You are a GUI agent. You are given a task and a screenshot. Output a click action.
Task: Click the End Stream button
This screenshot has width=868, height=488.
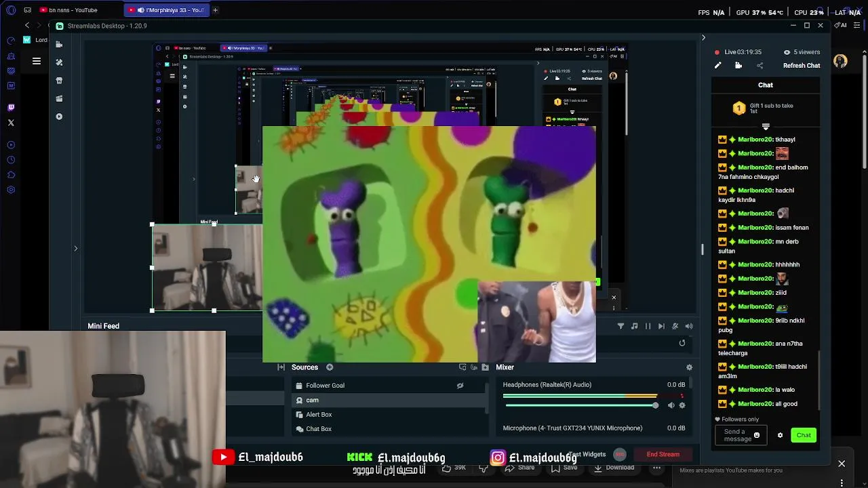663,454
